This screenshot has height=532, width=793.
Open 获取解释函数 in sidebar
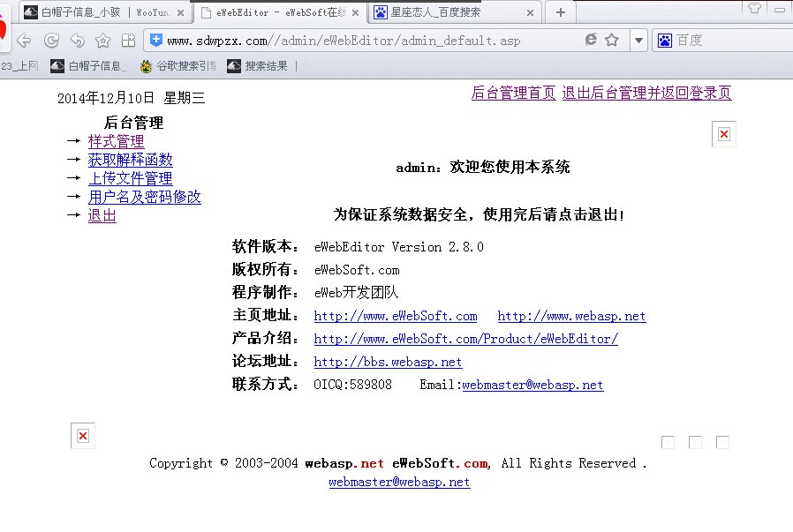(130, 160)
